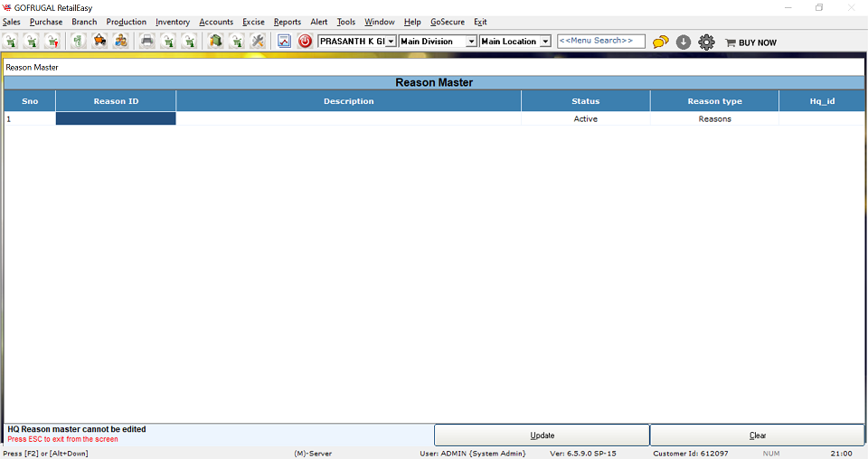Click the red power button icon
This screenshot has height=459, width=868.
305,42
